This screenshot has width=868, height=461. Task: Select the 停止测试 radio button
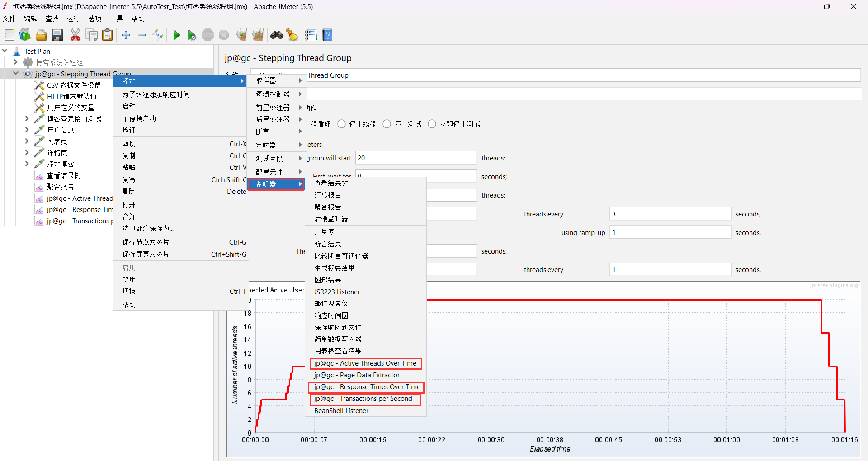(387, 124)
